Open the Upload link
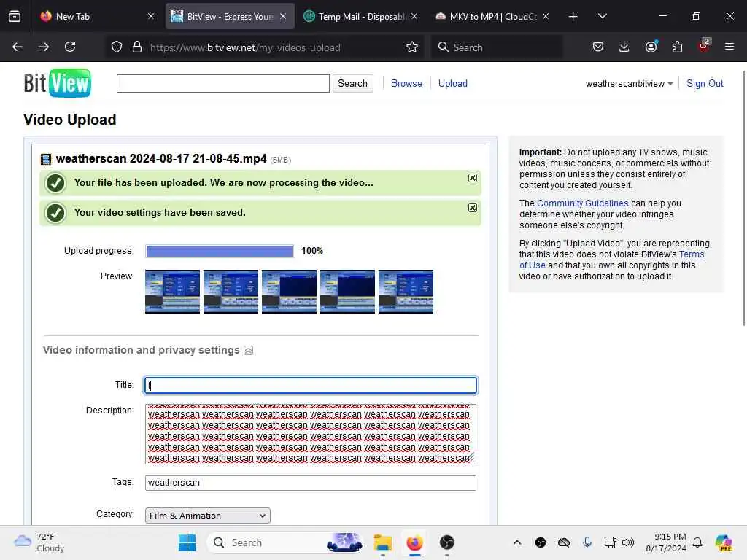Image resolution: width=747 pixels, height=560 pixels. coord(452,83)
